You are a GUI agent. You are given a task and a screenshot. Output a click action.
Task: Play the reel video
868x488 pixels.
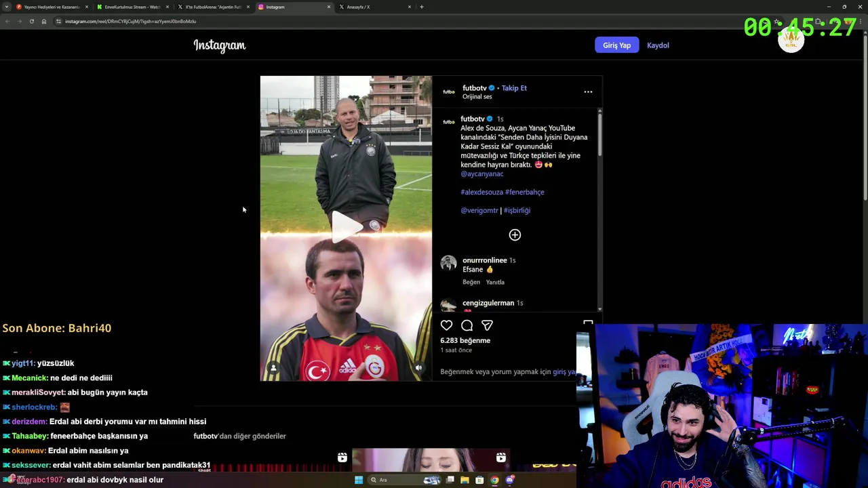click(346, 227)
